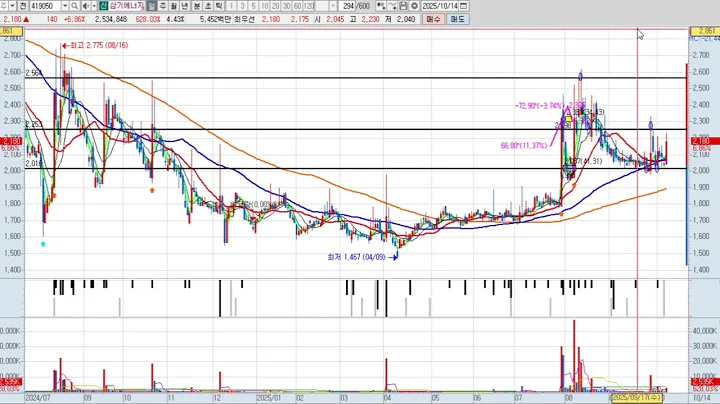
Task: Select the weekly (주) chart period button
Action: [163, 6]
